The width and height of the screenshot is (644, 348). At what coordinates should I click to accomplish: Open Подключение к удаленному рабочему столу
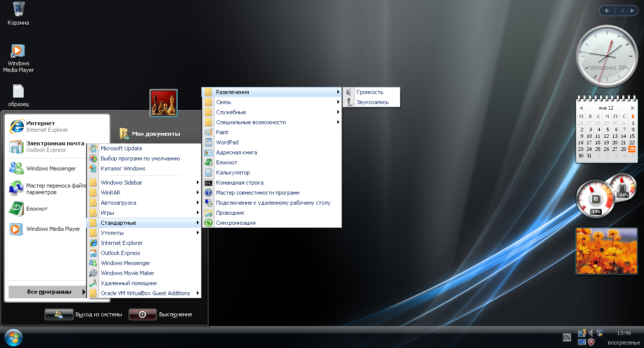pyautogui.click(x=272, y=203)
